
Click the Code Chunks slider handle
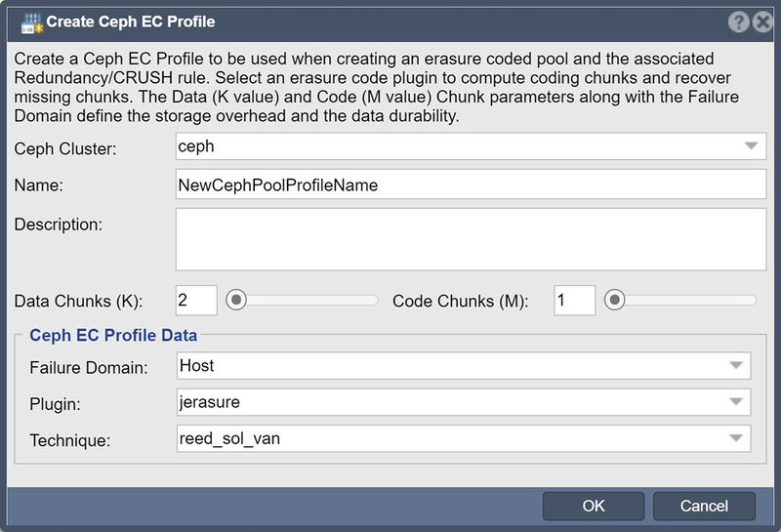[615, 300]
